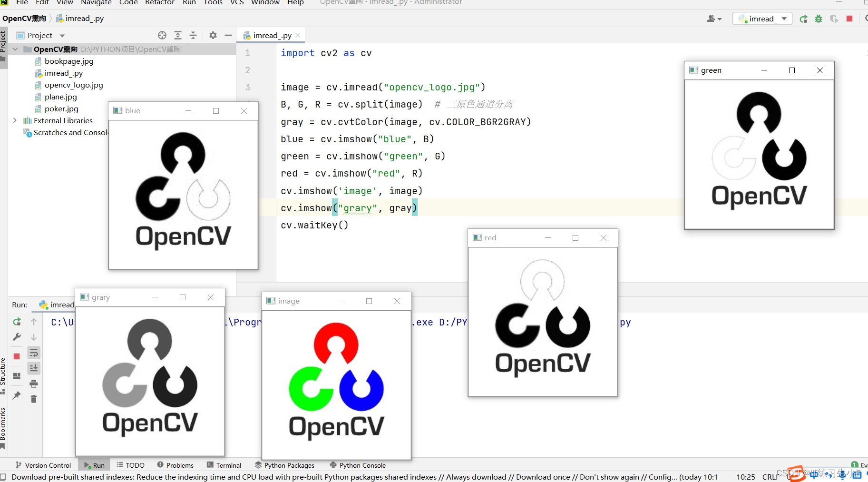The height and width of the screenshot is (482, 868).
Task: Toggle scroll to end in Run console
Action: tap(34, 368)
